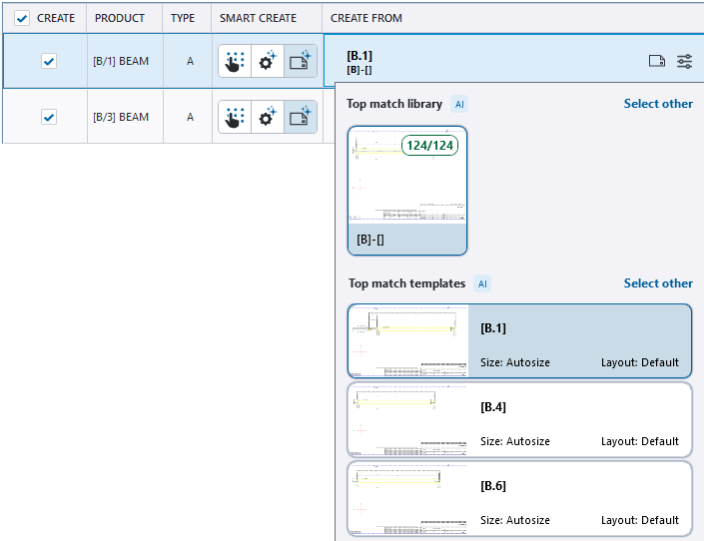This screenshot has height=541, width=704.
Task: Uncheck the create checkbox for [B/1] BEAM
Action: tap(49, 62)
